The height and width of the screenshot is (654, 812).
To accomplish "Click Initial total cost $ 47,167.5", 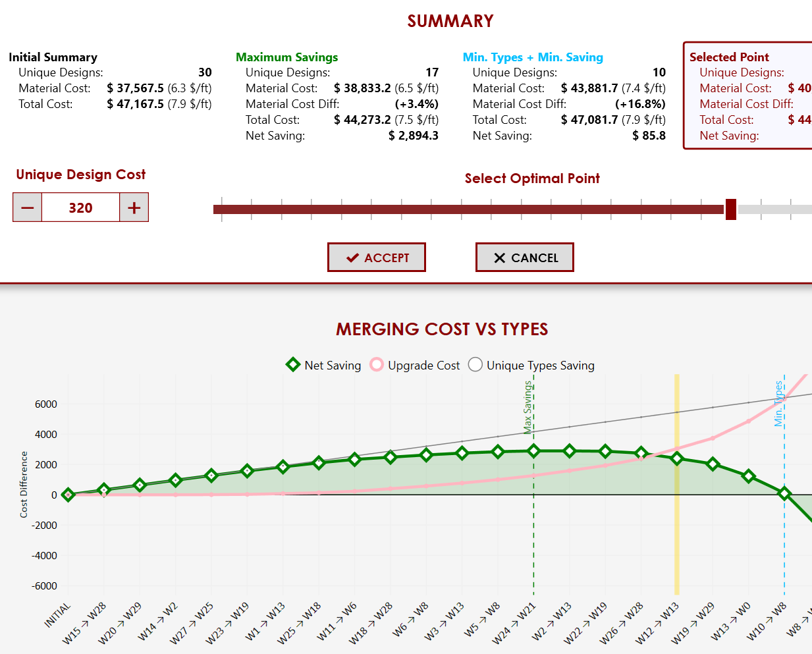I will (x=135, y=104).
